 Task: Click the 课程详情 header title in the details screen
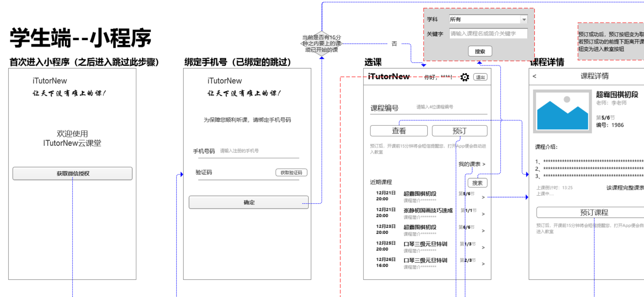coord(594,76)
